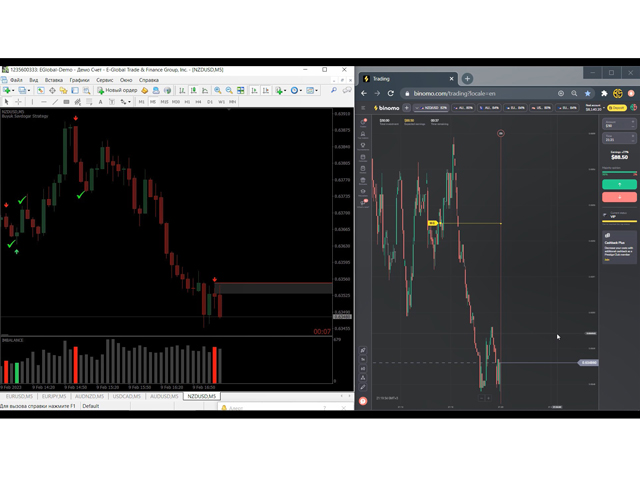Switch to the USDCAD,M5 chart tab
Screen dimensions: 640x480
click(x=127, y=396)
